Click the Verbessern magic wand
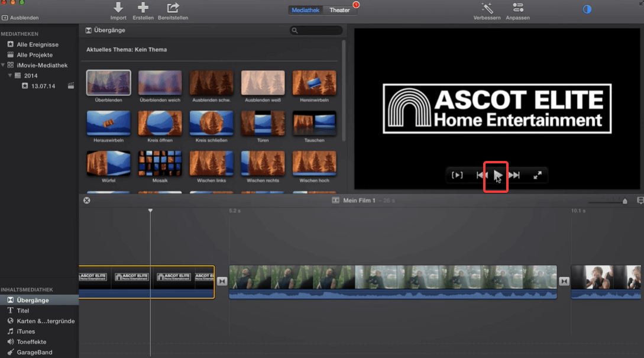The image size is (644, 358). click(x=487, y=8)
